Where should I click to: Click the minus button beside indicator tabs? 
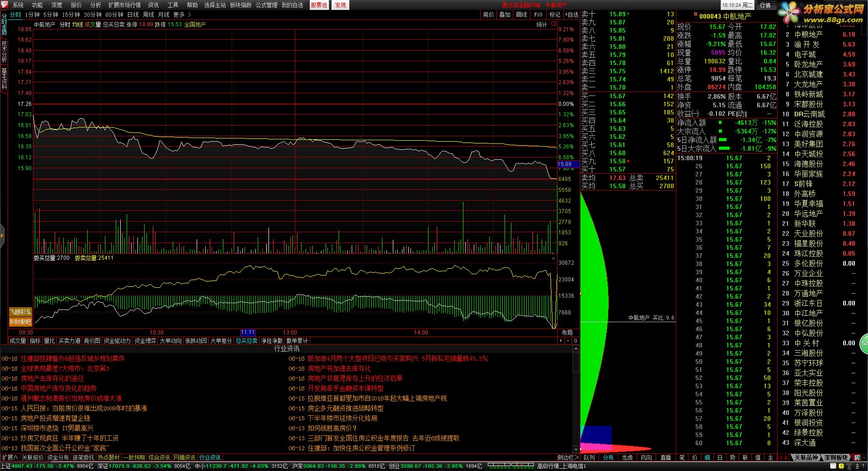tap(568, 341)
